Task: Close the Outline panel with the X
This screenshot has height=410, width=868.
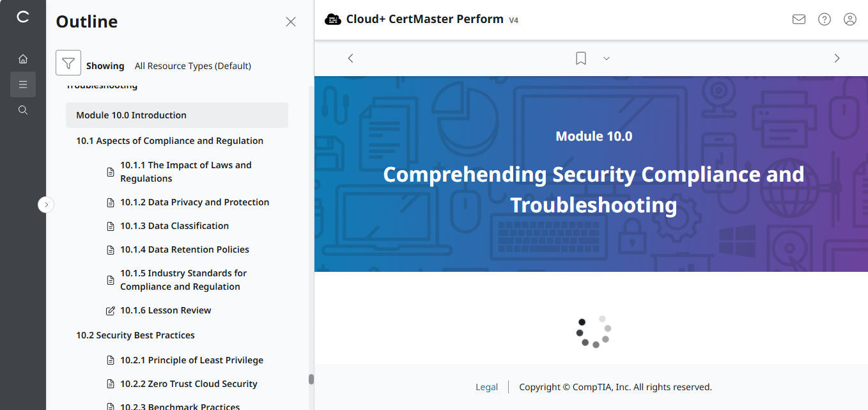Action: [290, 21]
